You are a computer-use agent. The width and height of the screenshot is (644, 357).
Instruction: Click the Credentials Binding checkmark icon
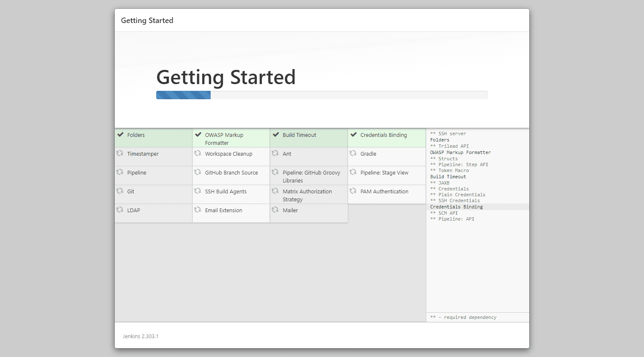pos(354,135)
